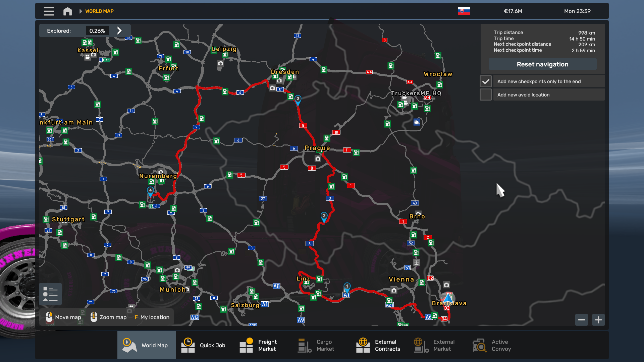Click the zoom in plus button
This screenshot has width=644, height=362.
point(599,320)
